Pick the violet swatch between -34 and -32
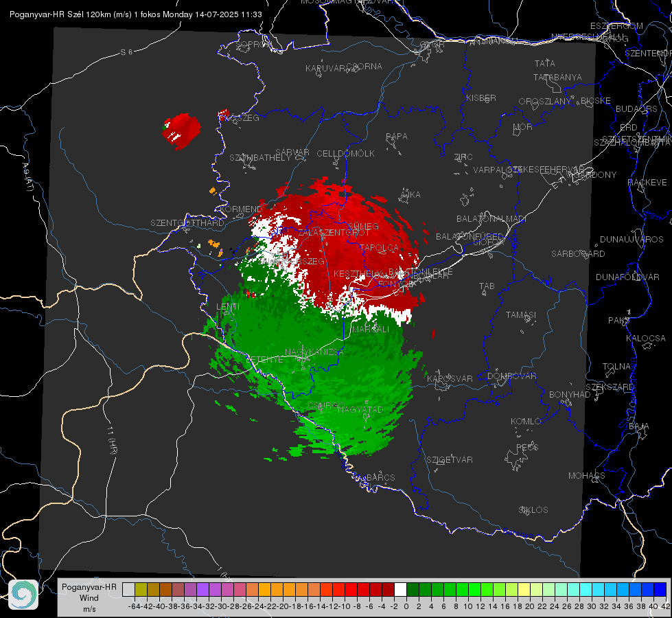 (202, 589)
